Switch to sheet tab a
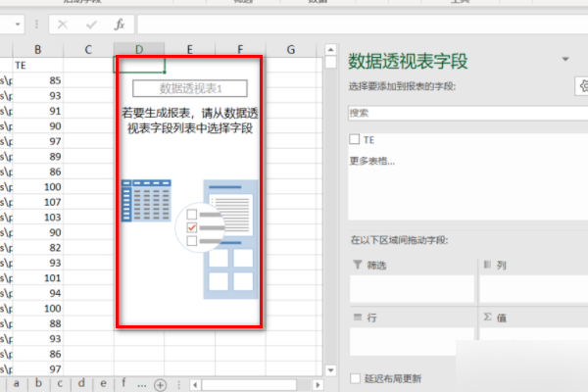This screenshot has width=588, height=392. (x=16, y=384)
